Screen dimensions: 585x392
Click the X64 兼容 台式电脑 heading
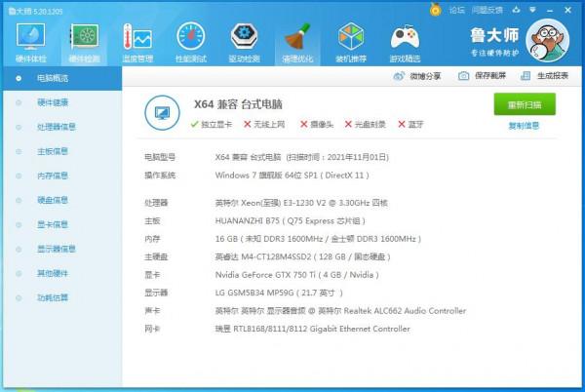pyautogui.click(x=238, y=104)
